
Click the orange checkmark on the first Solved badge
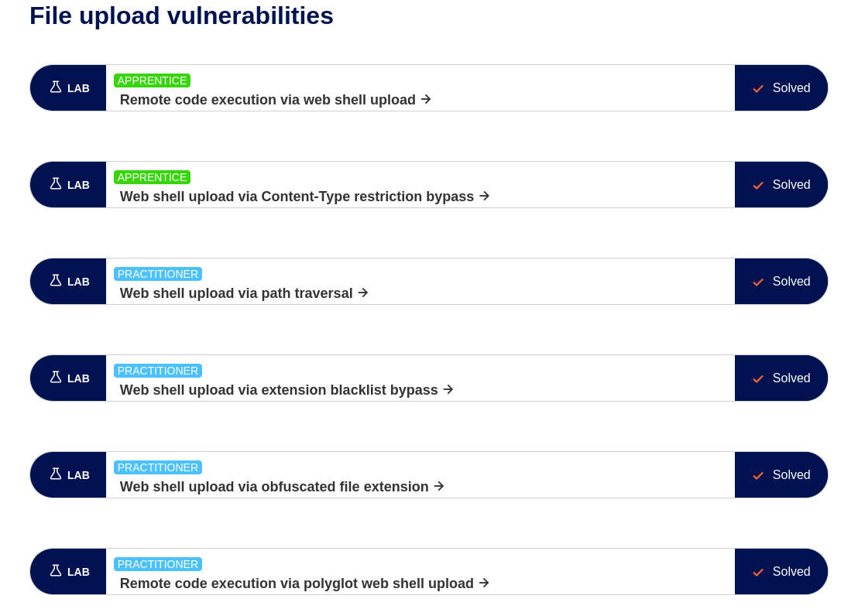click(757, 88)
